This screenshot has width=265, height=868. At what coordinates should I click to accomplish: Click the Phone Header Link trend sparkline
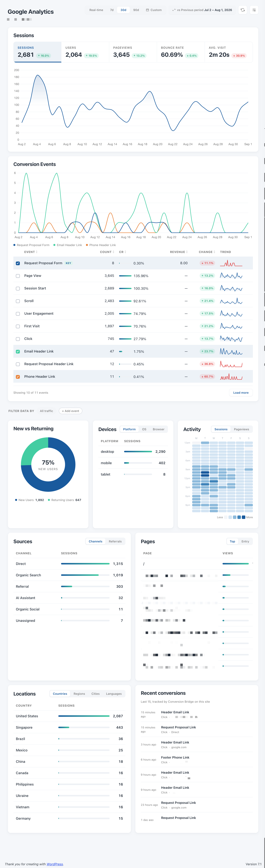[231, 377]
